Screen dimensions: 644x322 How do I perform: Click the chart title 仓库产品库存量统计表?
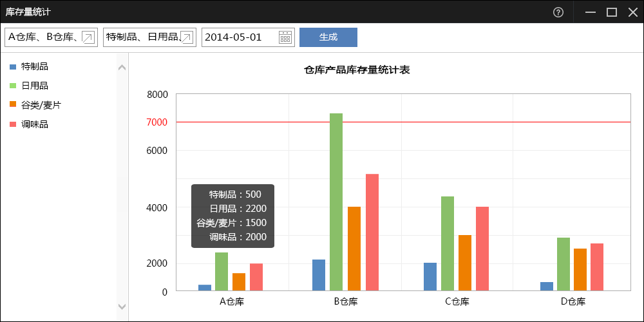357,70
